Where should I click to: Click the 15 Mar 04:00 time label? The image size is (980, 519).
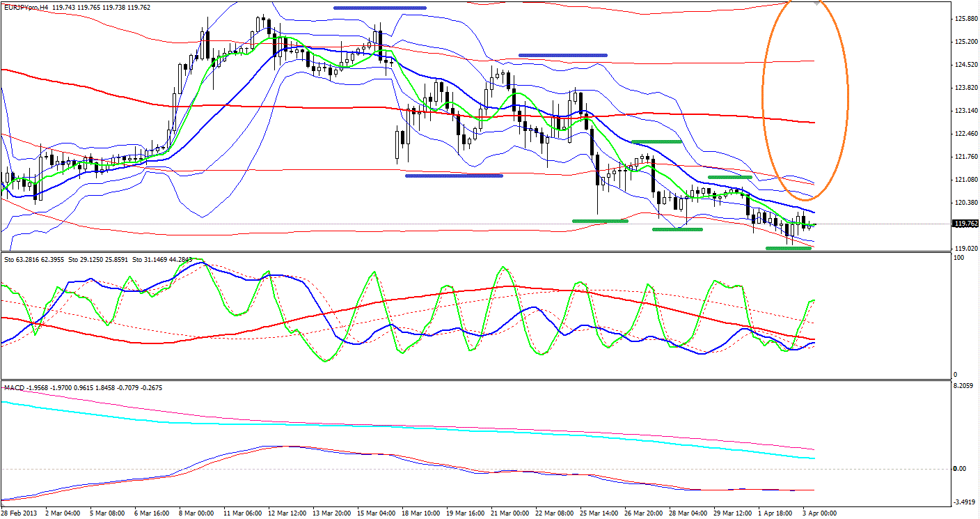[x=376, y=513]
